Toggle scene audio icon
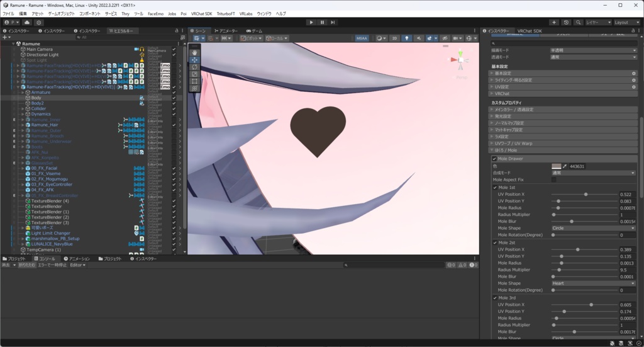Screen dimensions: 644x347 [419, 38]
